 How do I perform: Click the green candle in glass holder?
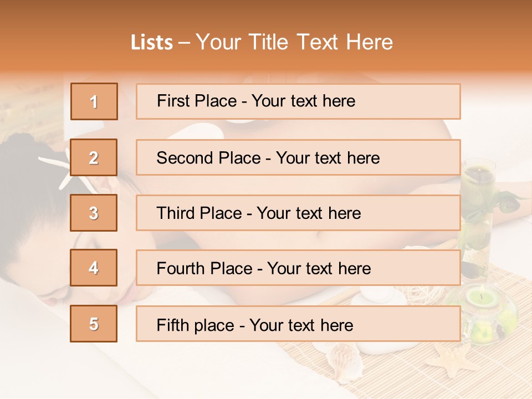482,299
